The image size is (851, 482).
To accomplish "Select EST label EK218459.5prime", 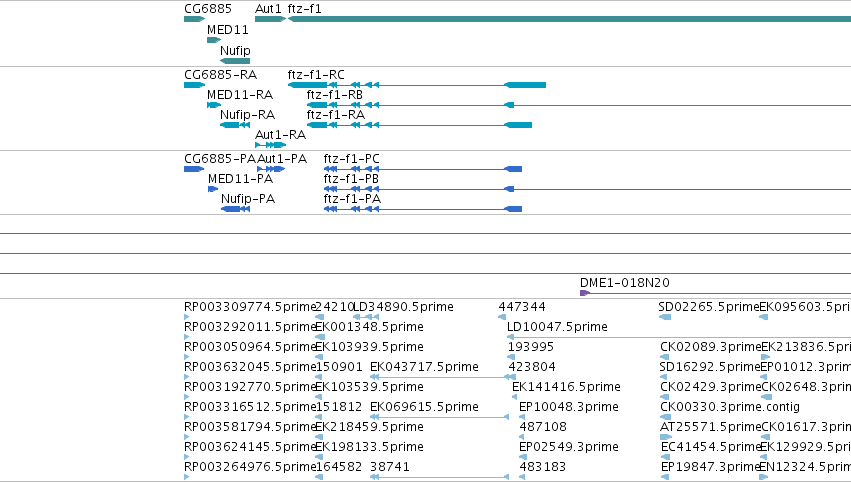I will tap(369, 428).
